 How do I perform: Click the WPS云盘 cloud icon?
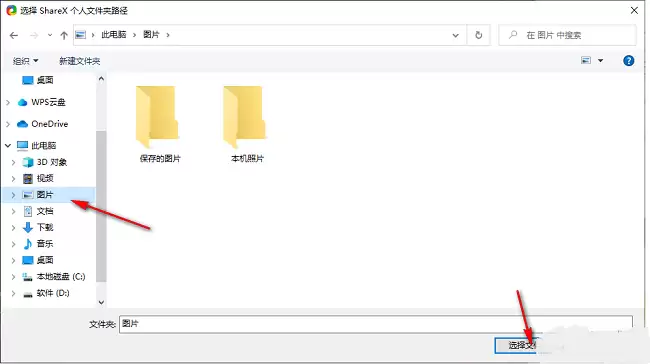tap(22, 102)
